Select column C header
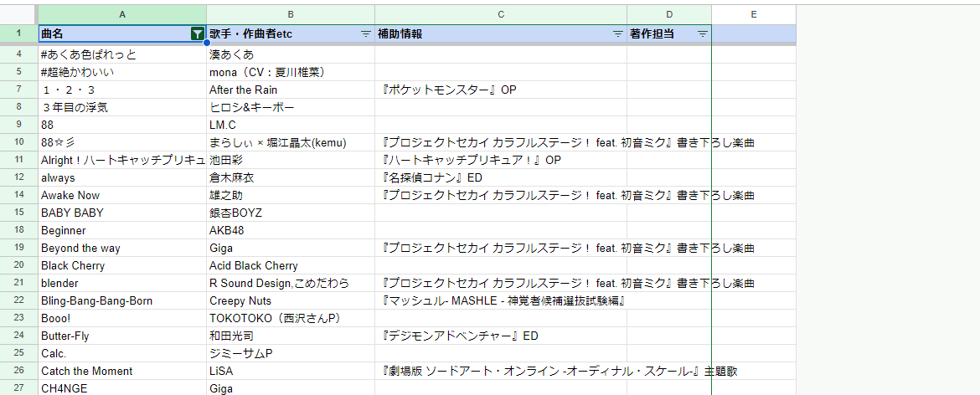 (501, 13)
